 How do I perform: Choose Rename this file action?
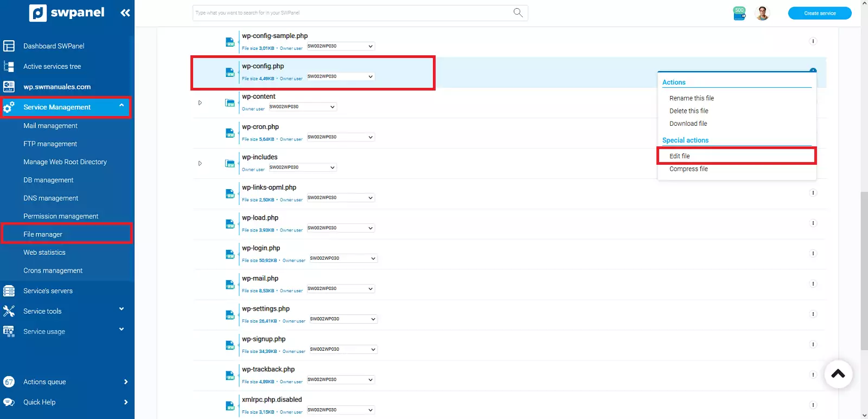pyautogui.click(x=691, y=98)
